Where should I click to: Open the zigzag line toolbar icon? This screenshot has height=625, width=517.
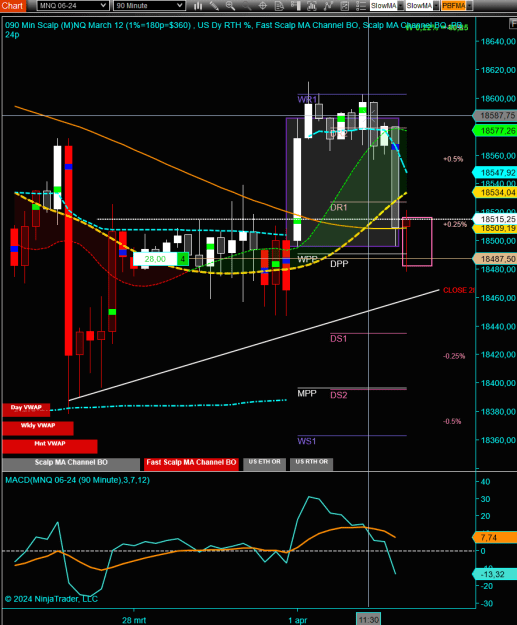point(328,6)
